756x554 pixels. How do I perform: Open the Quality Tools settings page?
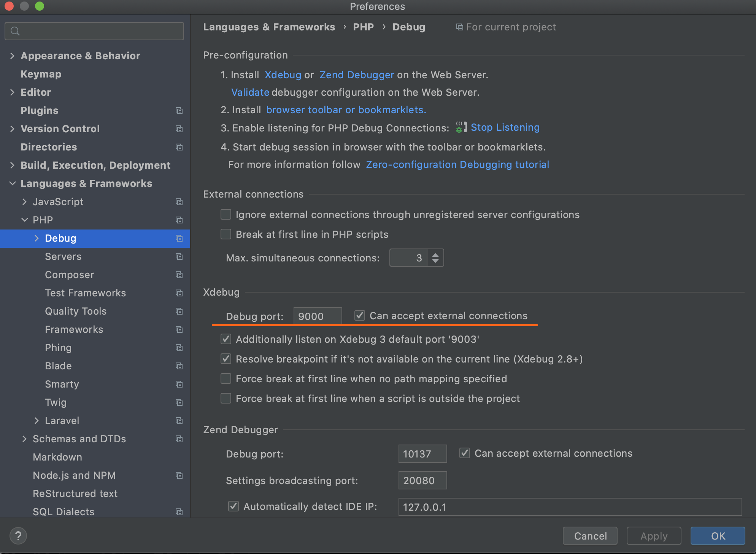pyautogui.click(x=76, y=311)
